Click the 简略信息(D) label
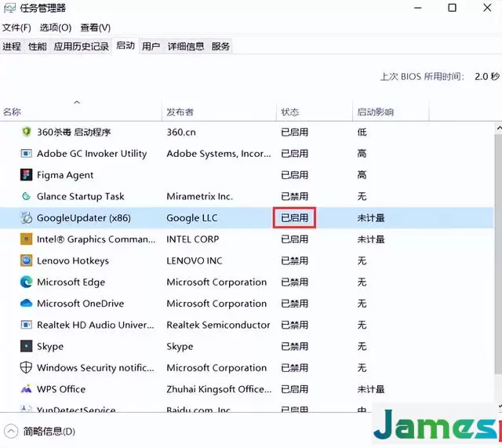 pyautogui.click(x=49, y=432)
